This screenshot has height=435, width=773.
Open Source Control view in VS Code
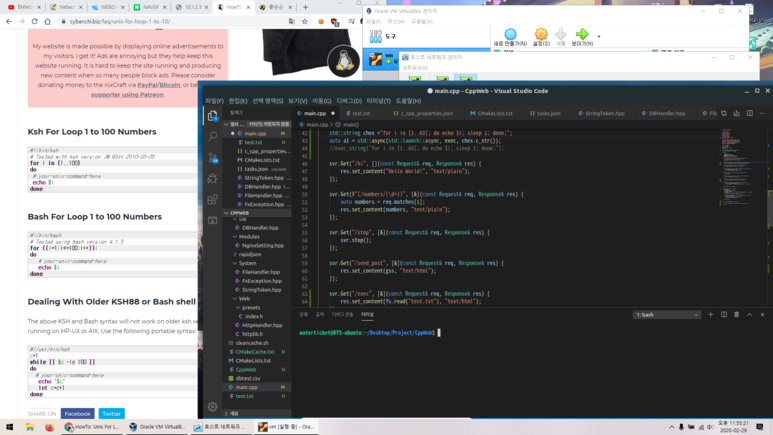(x=212, y=157)
